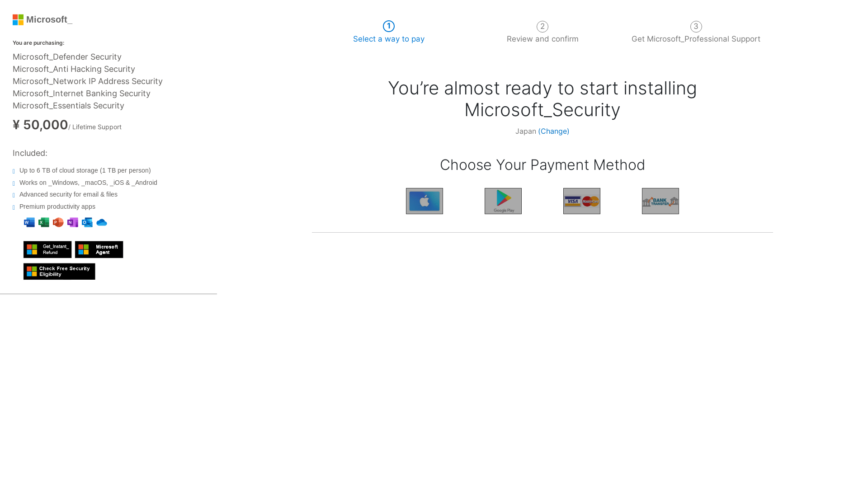Viewport: 868px width, 488px height.
Task: Click Microsoft_Essentials Security item
Action: click(68, 106)
